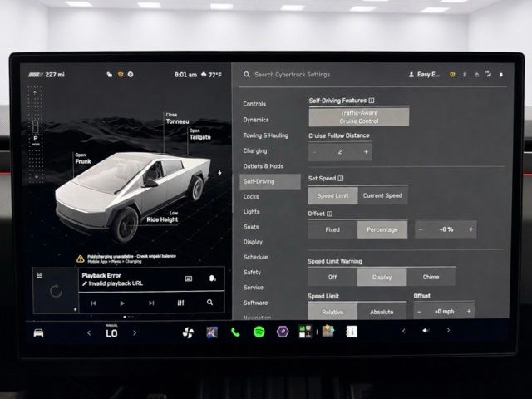Increase Cruise Follow Distance

366,152
